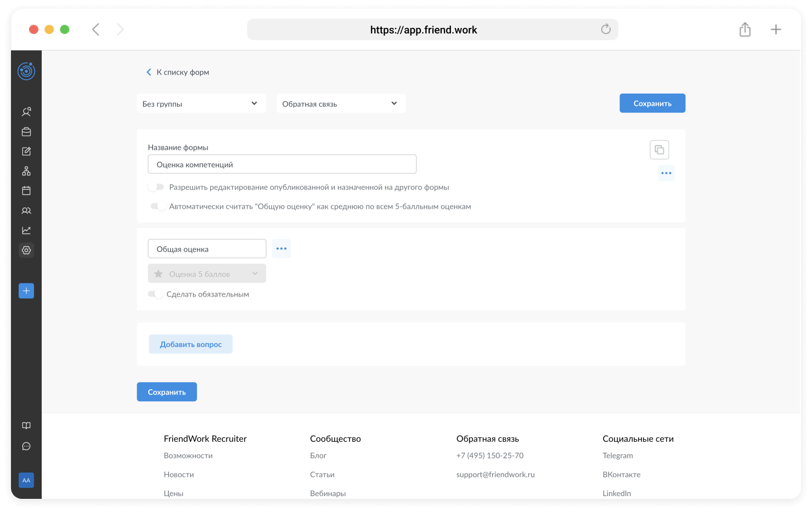This screenshot has height=512, width=812.
Task: Open the form options three-dot menu
Action: (666, 173)
